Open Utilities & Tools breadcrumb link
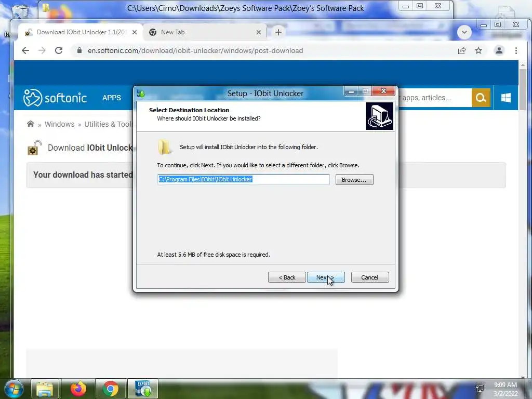Screen dimensions: 532x399 (109, 124)
